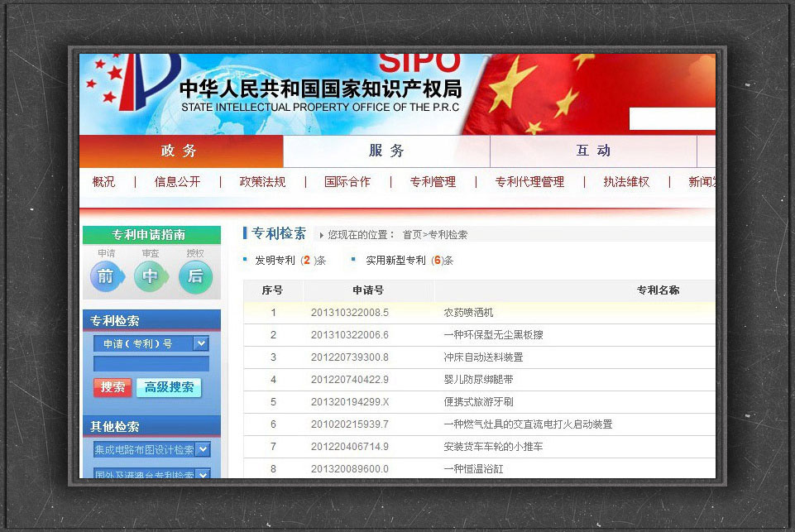
Task: Click the 前 pre-application stage icon
Action: [105, 277]
